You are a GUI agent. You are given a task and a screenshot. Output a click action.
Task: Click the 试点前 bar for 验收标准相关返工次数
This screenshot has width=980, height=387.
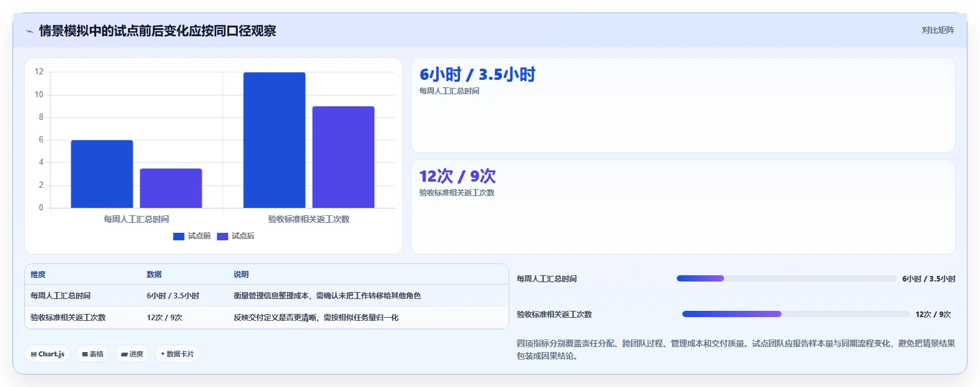coord(275,140)
